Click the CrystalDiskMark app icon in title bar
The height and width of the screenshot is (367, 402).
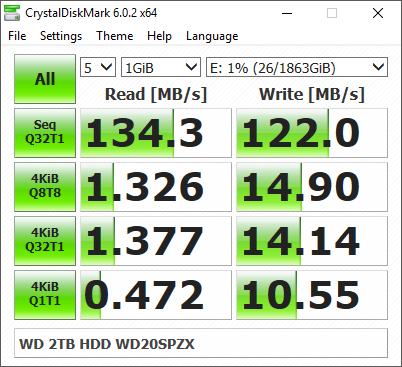click(x=12, y=13)
